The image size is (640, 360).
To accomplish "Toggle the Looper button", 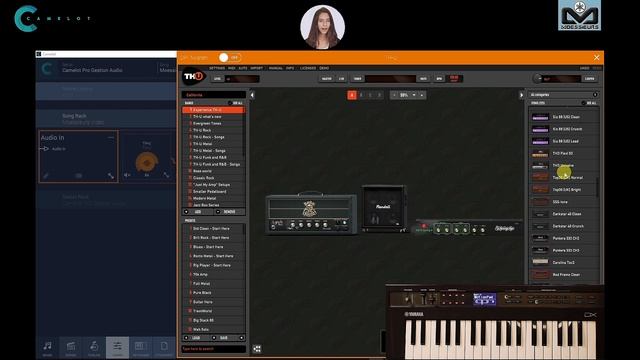I will pyautogui.click(x=589, y=79).
